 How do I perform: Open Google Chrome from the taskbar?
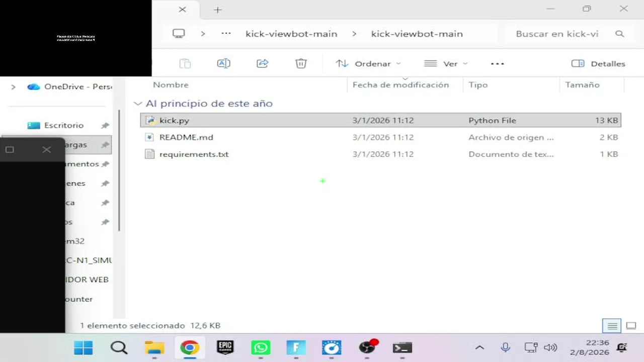pos(190,347)
